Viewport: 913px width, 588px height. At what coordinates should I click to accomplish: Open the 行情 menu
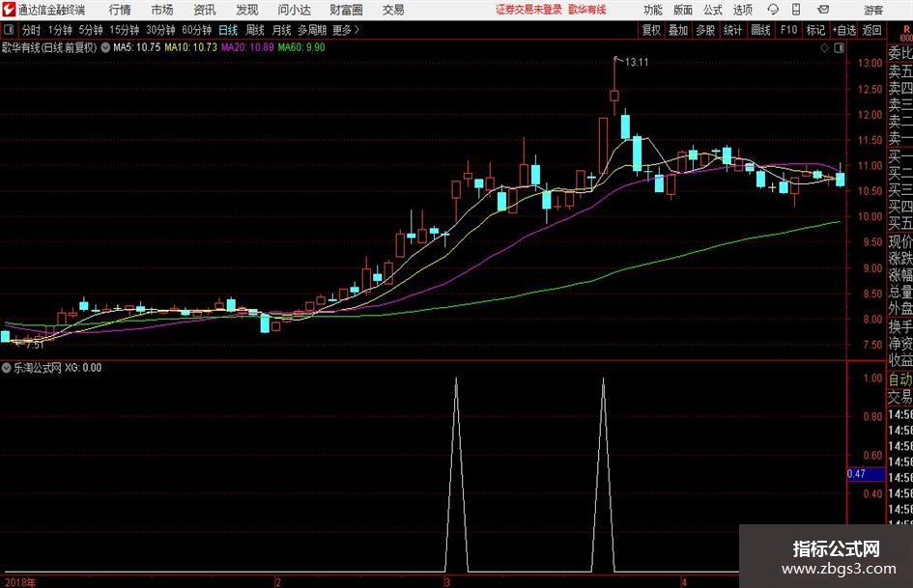[x=120, y=10]
